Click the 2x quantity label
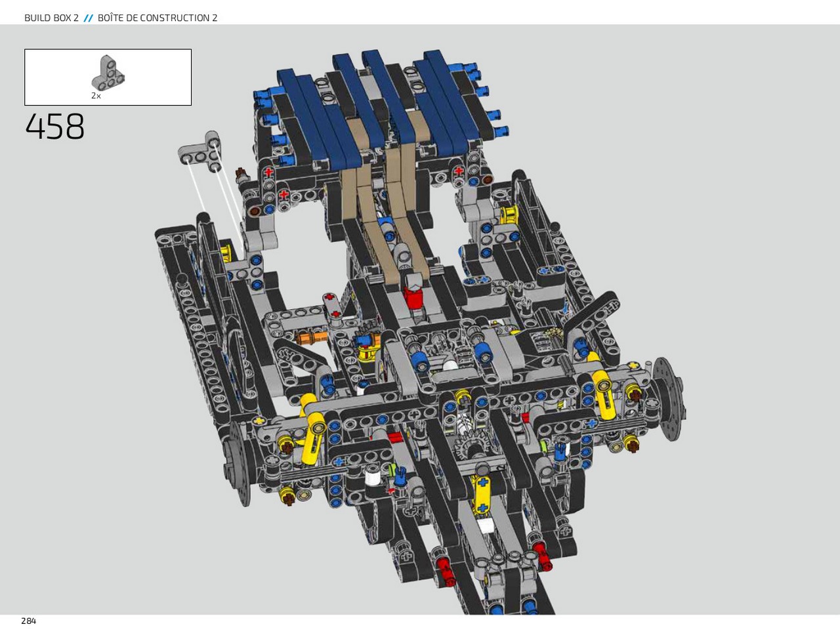The width and height of the screenshot is (840, 639). pos(96,96)
